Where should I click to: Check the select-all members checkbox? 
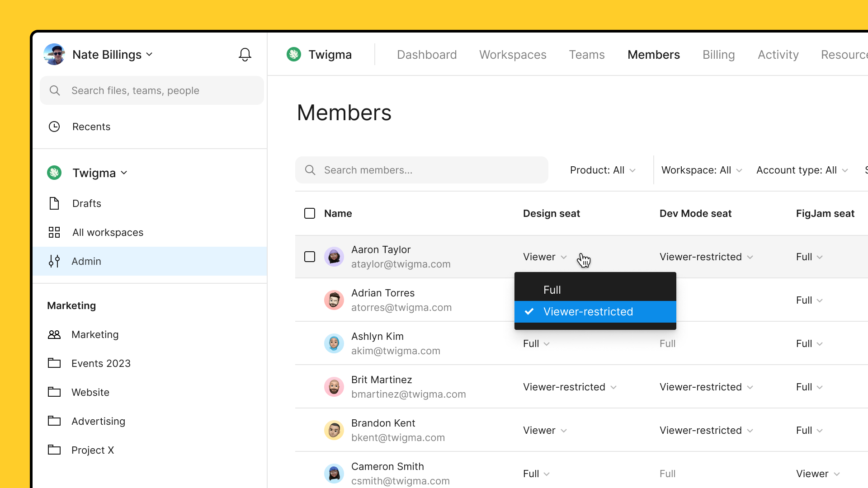coord(310,213)
